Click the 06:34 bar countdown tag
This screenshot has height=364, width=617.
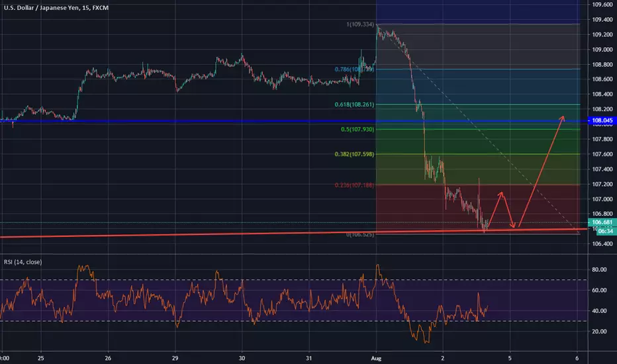point(606,231)
